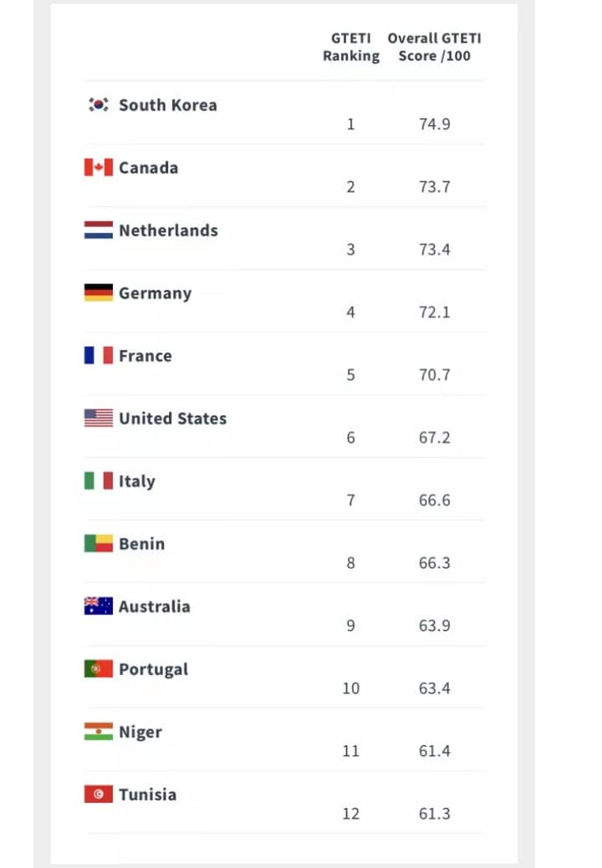
Task: Click the Canada flag icon
Action: click(99, 168)
